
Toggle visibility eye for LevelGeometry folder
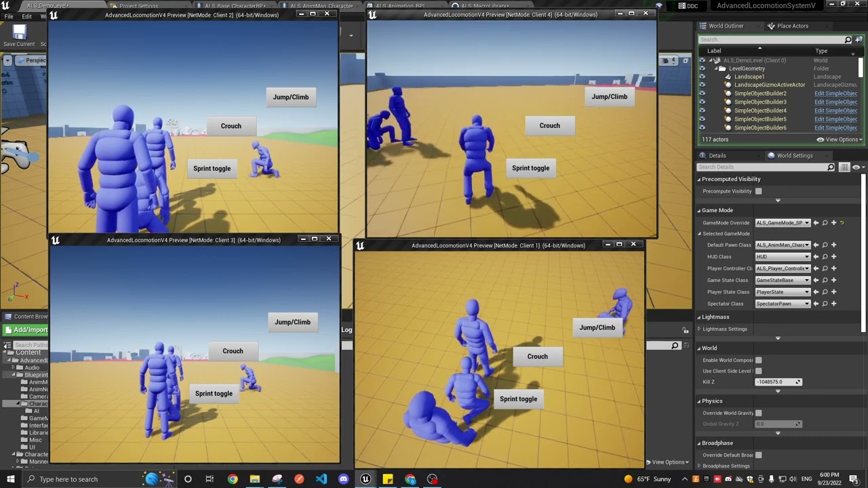click(702, 68)
